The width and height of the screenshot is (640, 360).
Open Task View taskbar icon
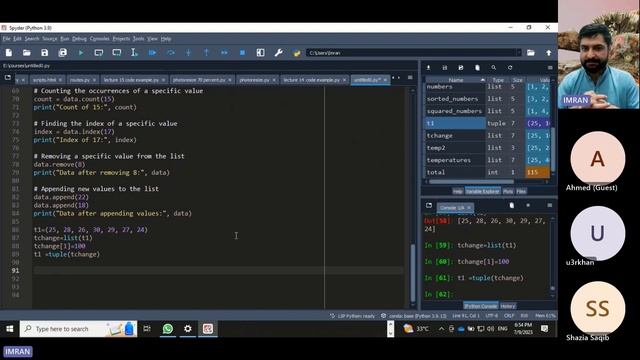click(x=147, y=329)
